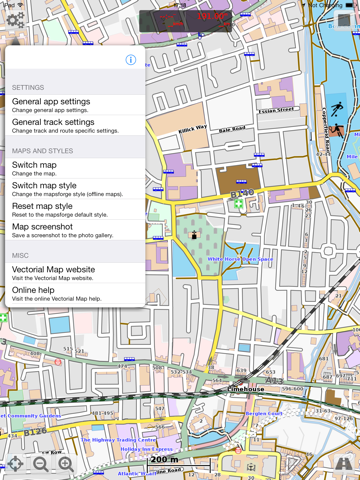The image size is (360, 480).
Task: Tap the A13 road label
Action: 274,381
